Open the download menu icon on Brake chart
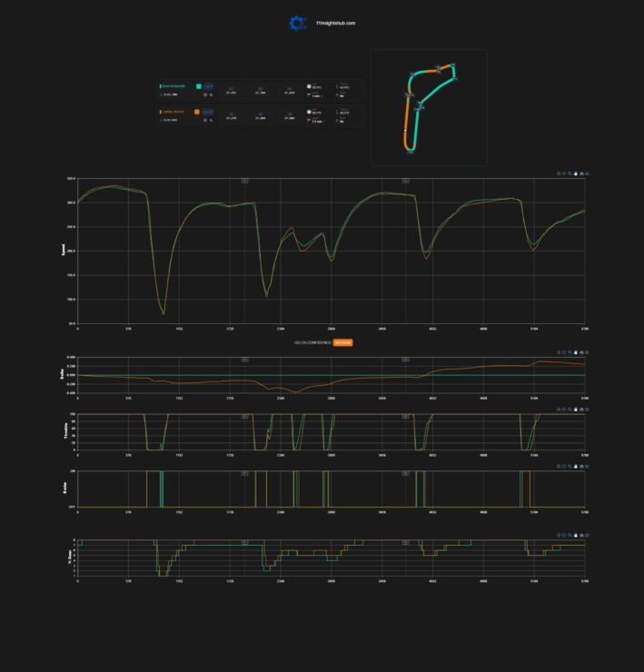This screenshot has height=672, width=644. (x=587, y=466)
